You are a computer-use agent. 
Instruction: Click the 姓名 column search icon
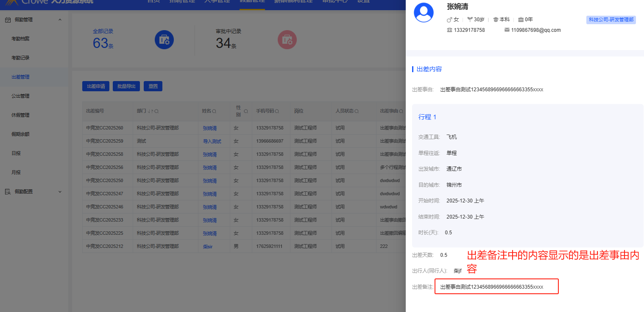(x=214, y=111)
